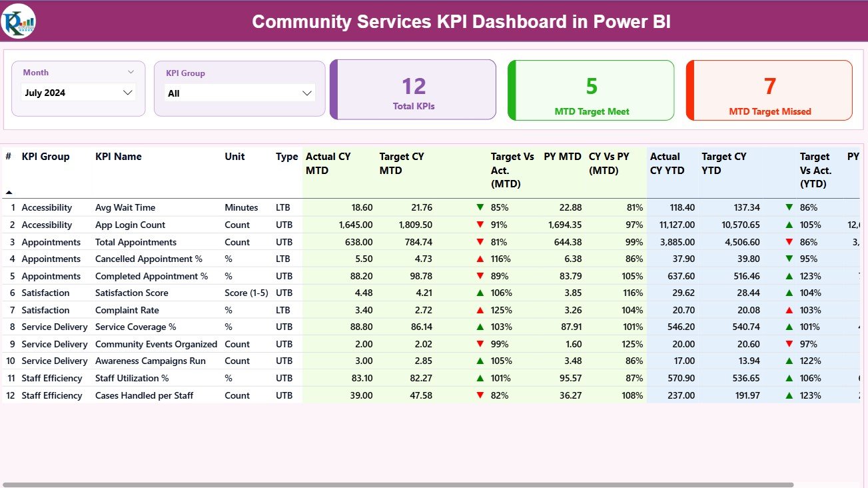This screenshot has height=488, width=868.
Task: Sort by the Actual CY MTD column header
Action: [328, 163]
